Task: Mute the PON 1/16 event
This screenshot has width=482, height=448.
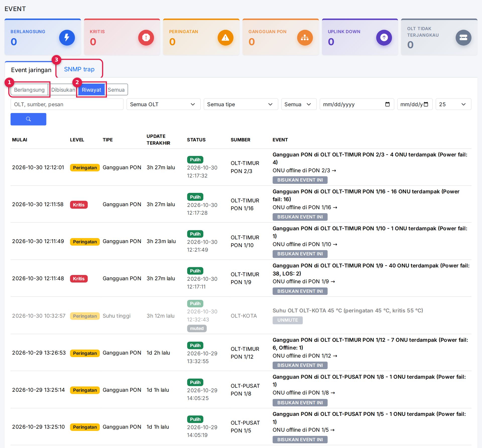Action: tap(300, 217)
